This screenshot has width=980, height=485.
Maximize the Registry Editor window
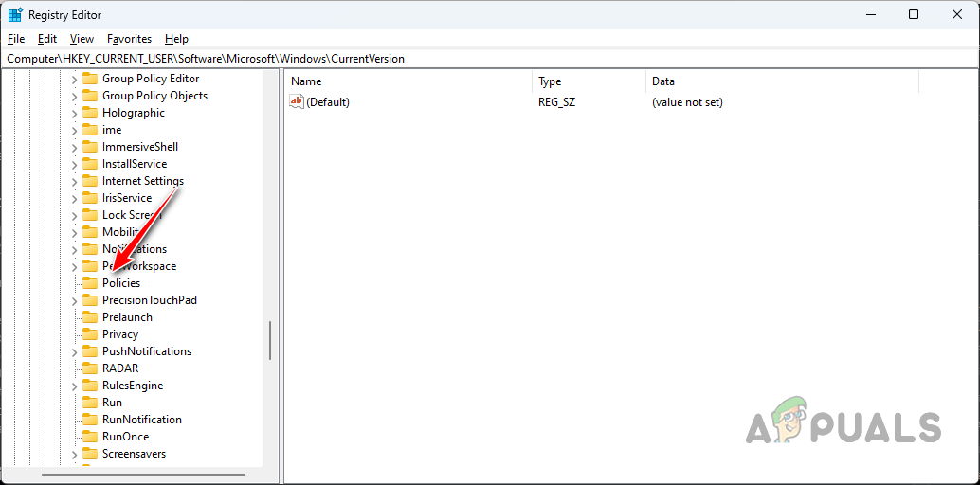tap(913, 14)
